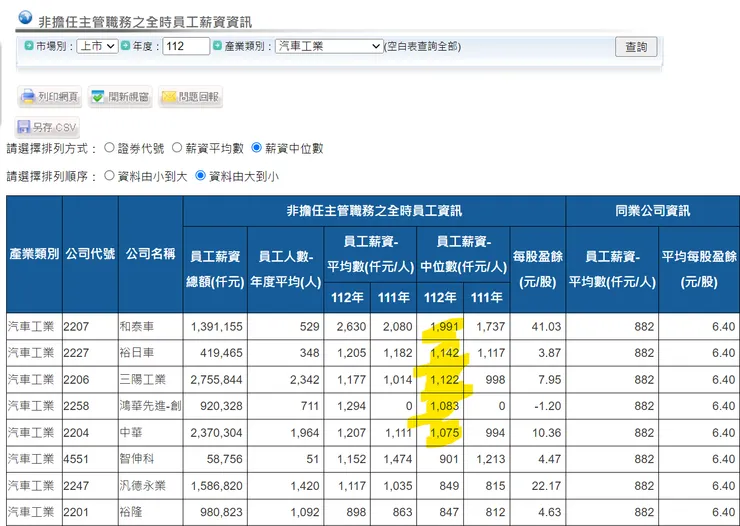Screen dimensions: 740x526
Task: Click company name 汎德永業
Action: click(x=143, y=485)
